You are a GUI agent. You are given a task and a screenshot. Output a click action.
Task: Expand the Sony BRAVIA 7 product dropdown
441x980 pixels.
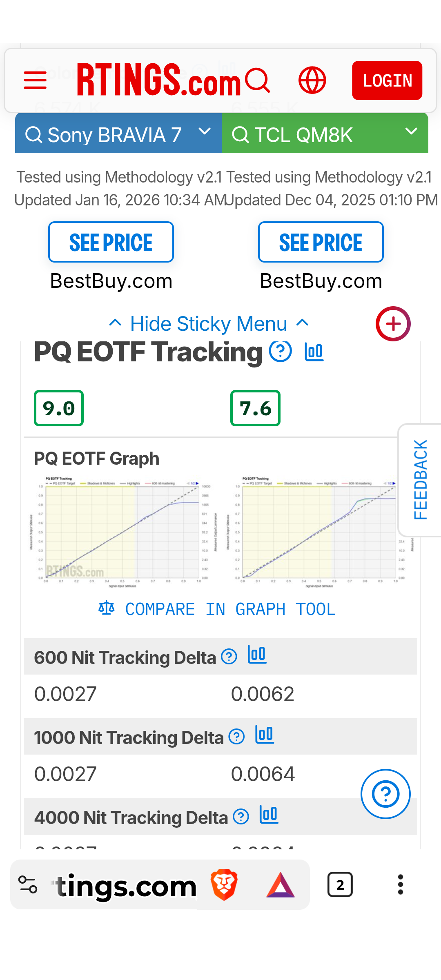tap(204, 132)
